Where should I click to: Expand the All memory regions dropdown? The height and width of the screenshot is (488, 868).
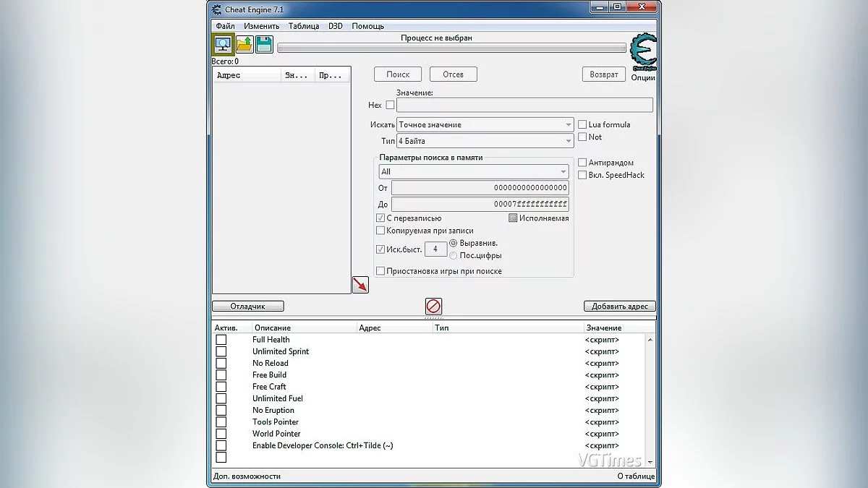[564, 171]
